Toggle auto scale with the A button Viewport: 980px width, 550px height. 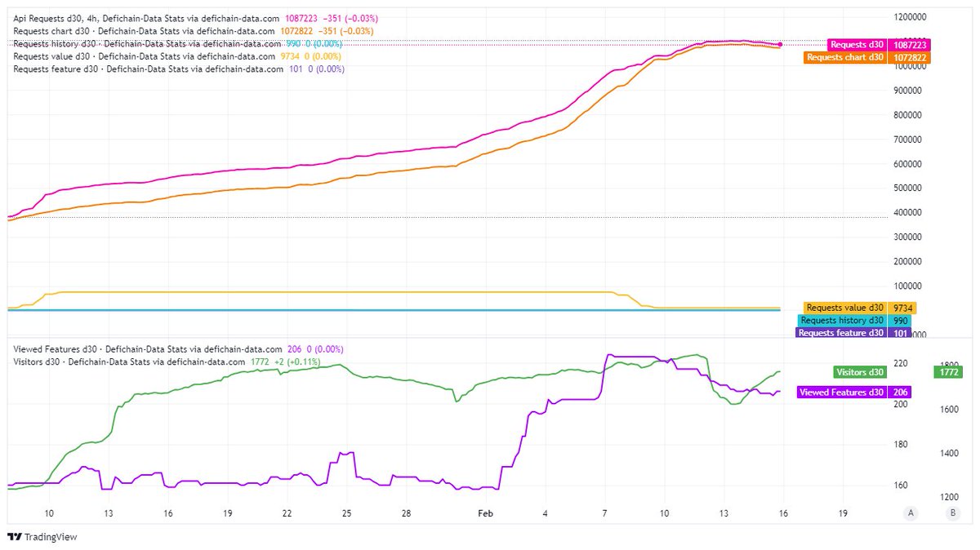click(x=910, y=512)
